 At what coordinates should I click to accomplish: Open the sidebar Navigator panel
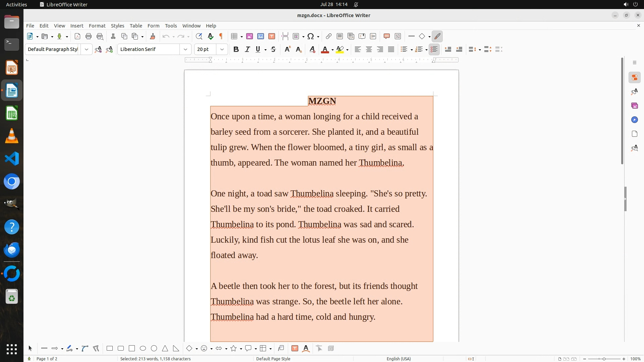[634, 120]
